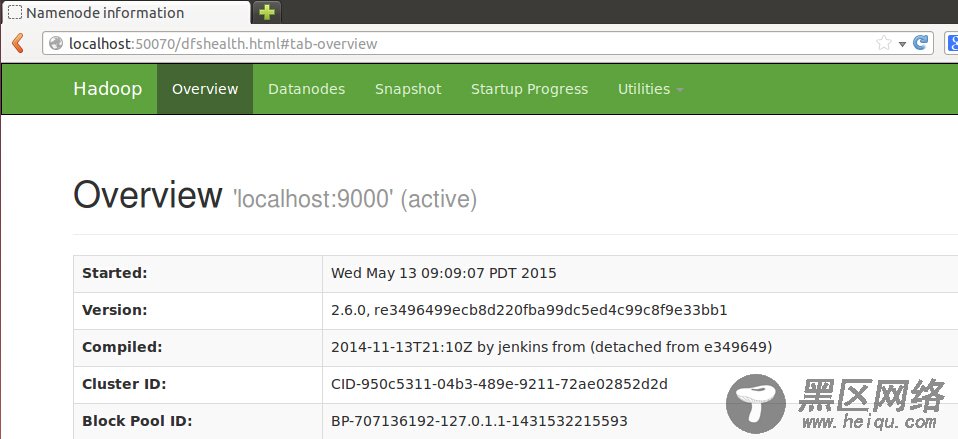Go to Startup Progress tab

point(529,89)
